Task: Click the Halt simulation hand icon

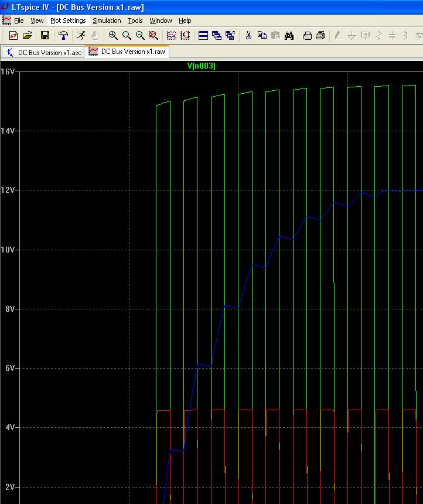Action: [x=95, y=35]
